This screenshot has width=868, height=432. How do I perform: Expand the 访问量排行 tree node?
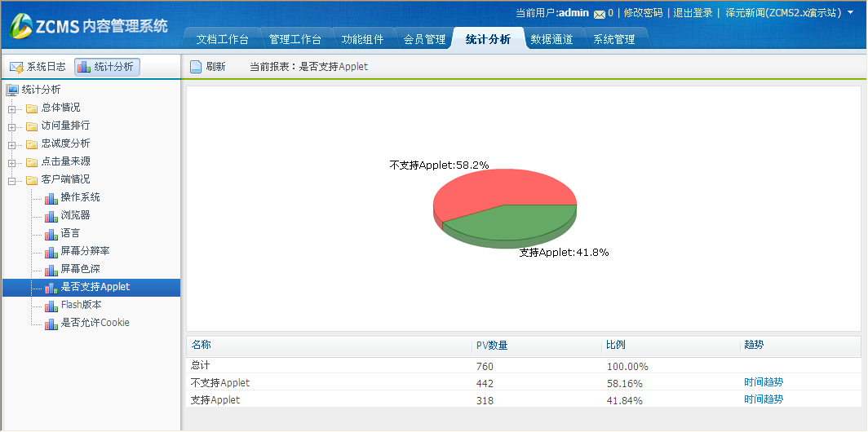(11, 126)
